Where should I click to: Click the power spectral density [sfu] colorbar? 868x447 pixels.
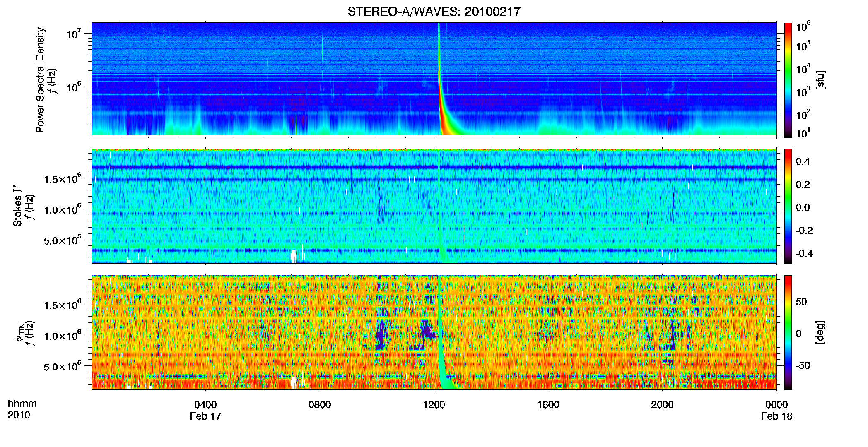(x=788, y=80)
